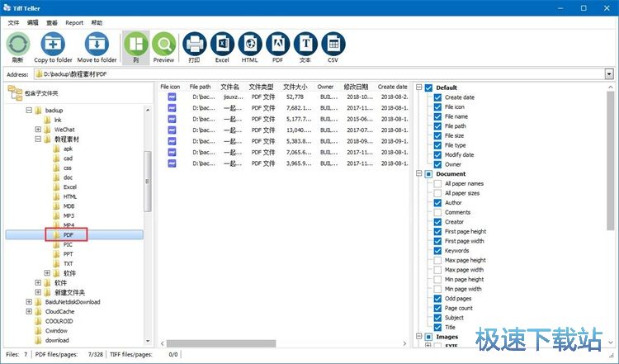Export the list as CSV
This screenshot has width=619, height=364.
(333, 45)
